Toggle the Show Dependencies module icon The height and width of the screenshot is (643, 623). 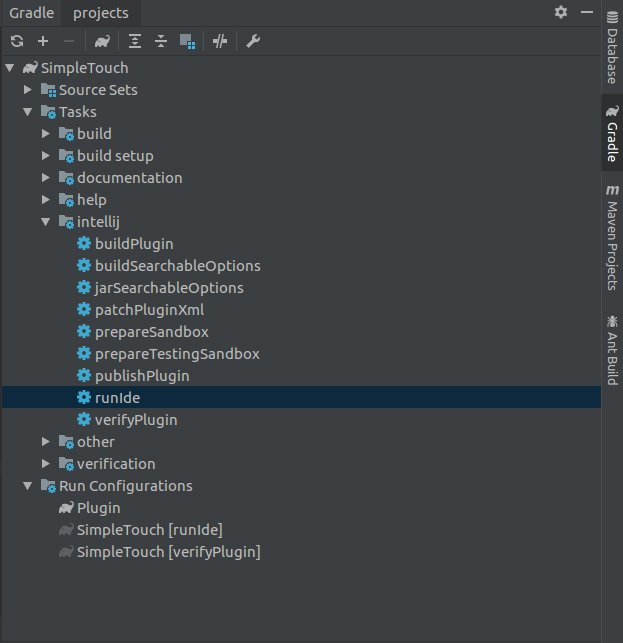pos(187,41)
